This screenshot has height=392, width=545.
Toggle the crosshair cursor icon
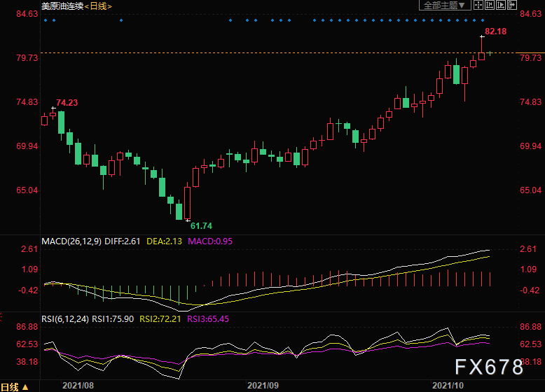coord(478,5)
